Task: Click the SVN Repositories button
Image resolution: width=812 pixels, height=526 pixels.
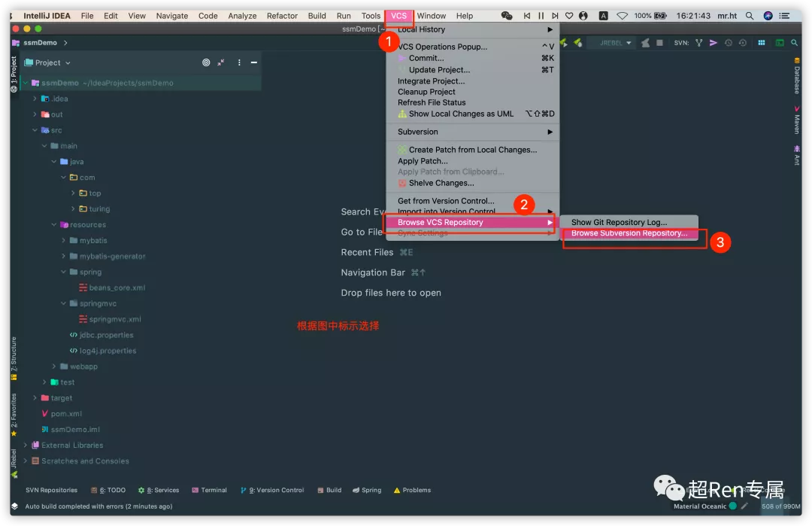Action: 51,490
